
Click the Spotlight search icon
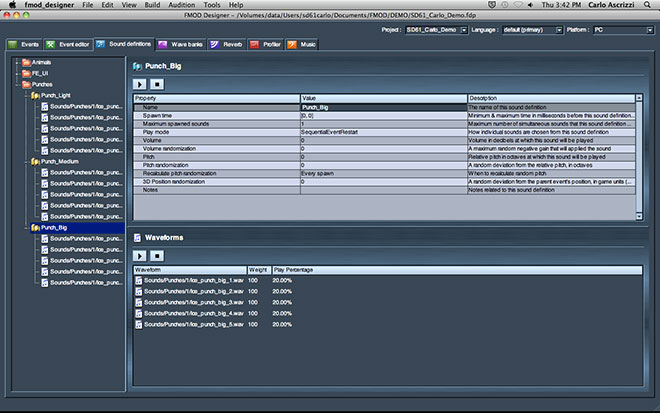(x=647, y=5)
